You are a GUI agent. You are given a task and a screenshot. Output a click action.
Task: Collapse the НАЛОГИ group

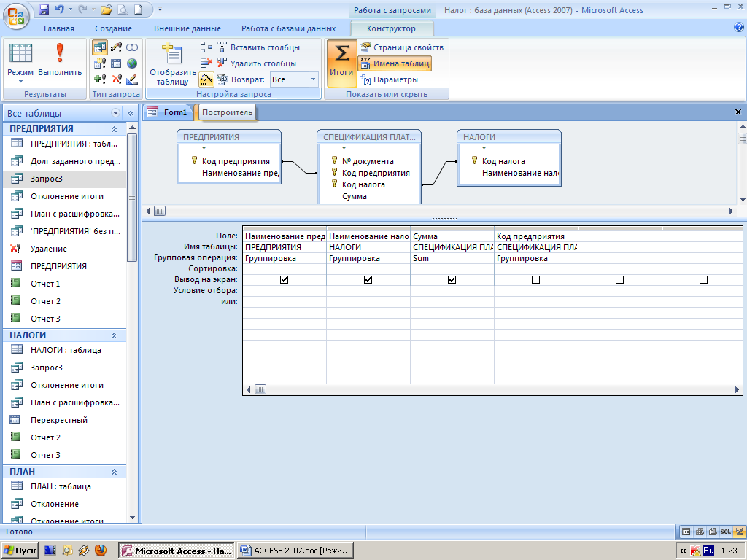[115, 335]
